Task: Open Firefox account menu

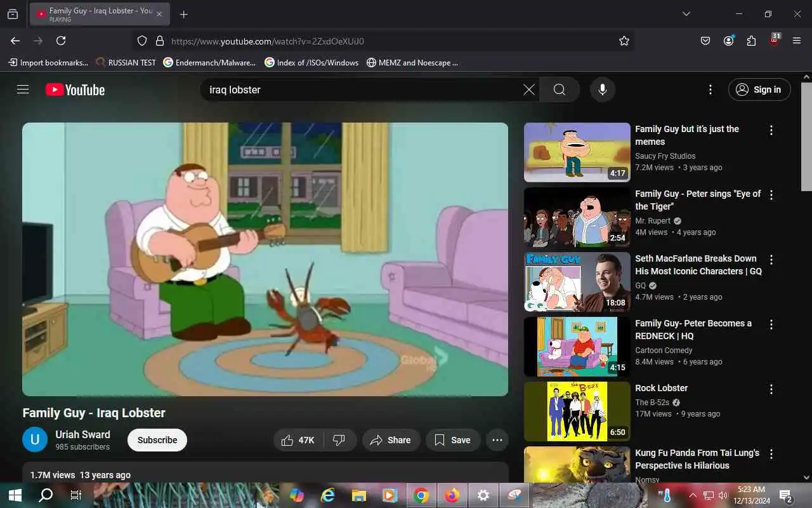Action: (x=728, y=41)
